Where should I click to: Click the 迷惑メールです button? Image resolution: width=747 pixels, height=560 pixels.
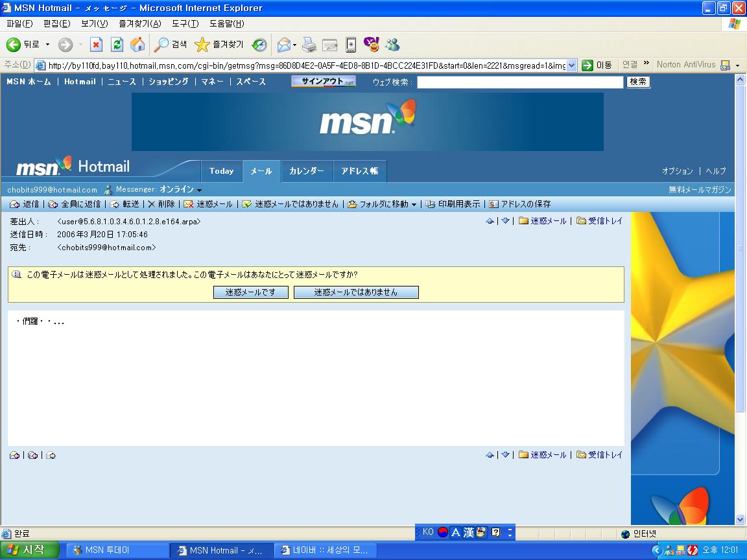point(250,292)
